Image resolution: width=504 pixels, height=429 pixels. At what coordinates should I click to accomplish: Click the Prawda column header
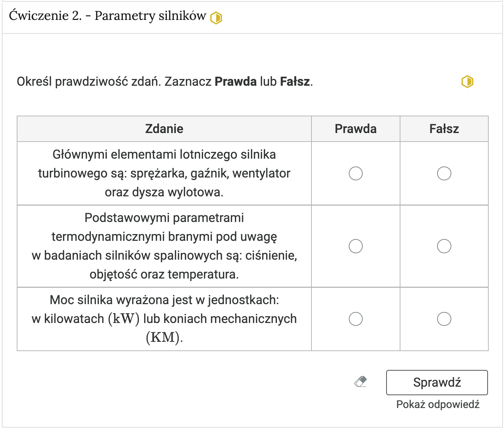356,128
